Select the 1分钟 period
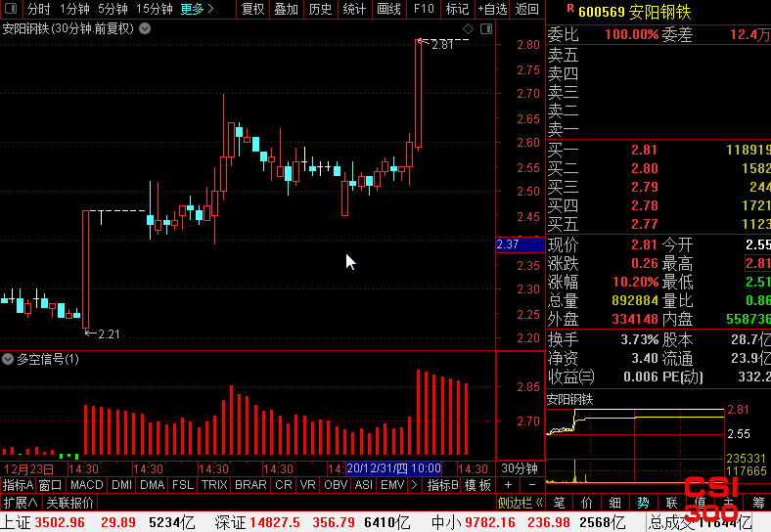The height and width of the screenshot is (532, 771). pos(74,9)
